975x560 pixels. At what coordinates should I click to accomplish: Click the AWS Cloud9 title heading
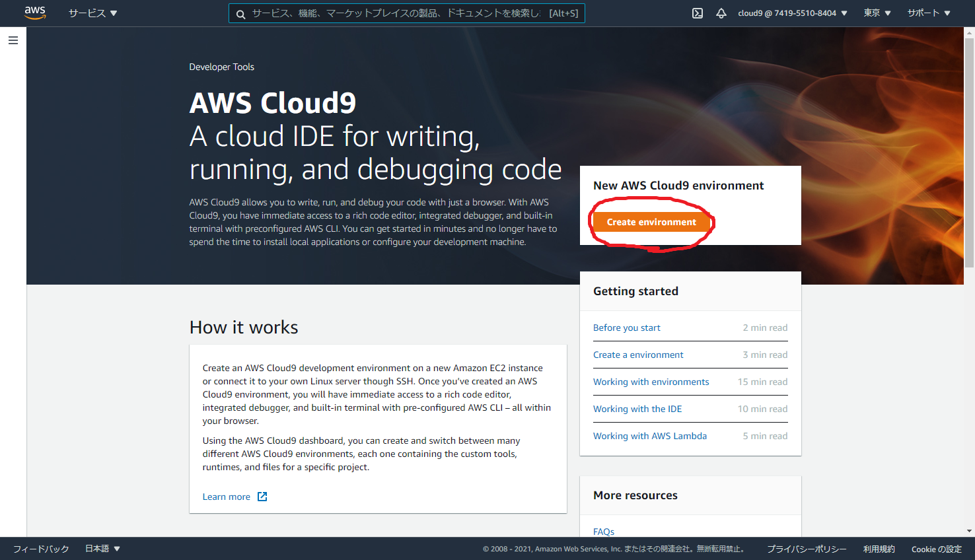(x=273, y=103)
